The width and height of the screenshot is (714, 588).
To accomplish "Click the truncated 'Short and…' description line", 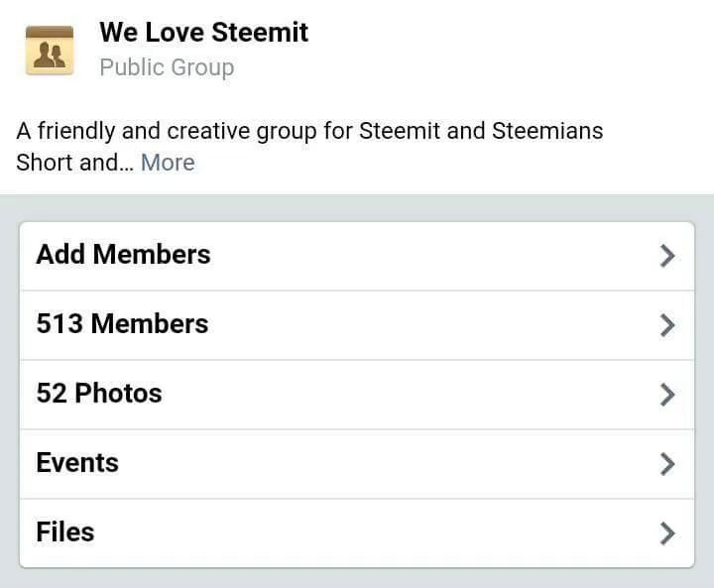I will [x=75, y=163].
